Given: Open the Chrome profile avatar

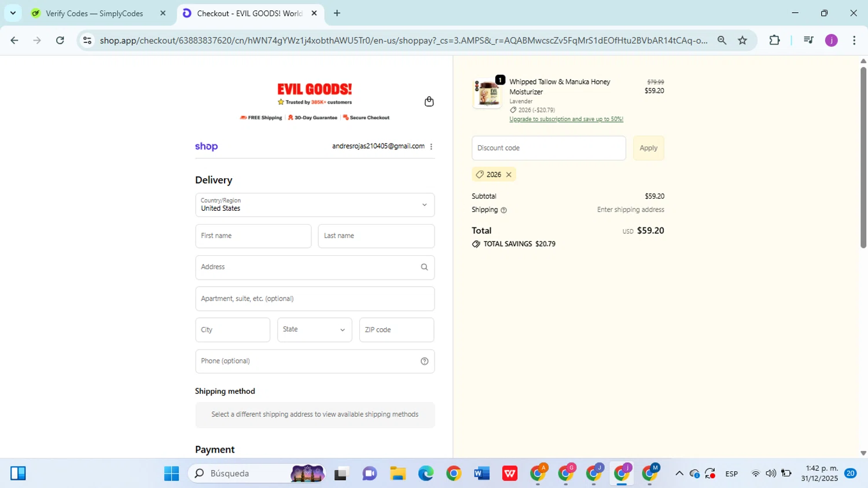Looking at the screenshot, I should [x=832, y=40].
